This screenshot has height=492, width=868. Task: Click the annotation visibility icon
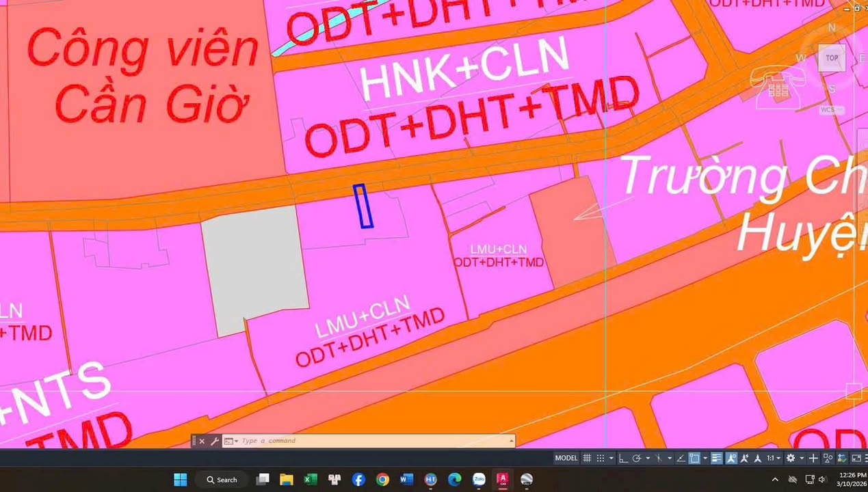click(731, 458)
